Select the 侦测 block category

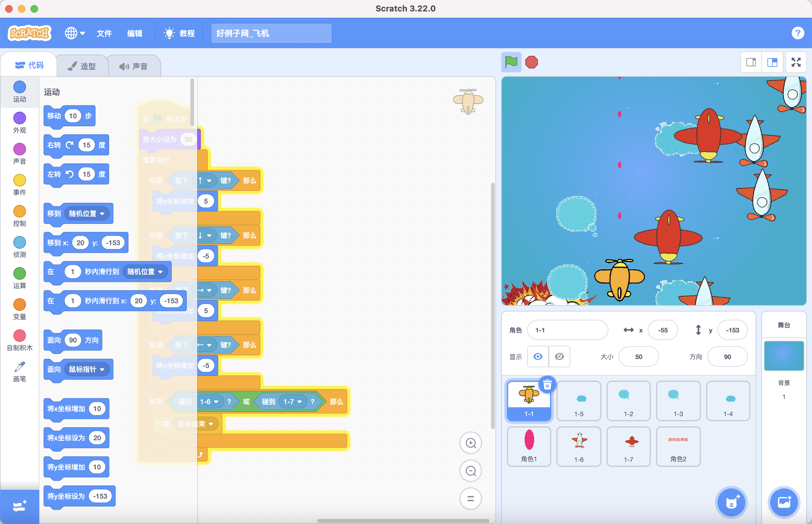click(x=20, y=247)
